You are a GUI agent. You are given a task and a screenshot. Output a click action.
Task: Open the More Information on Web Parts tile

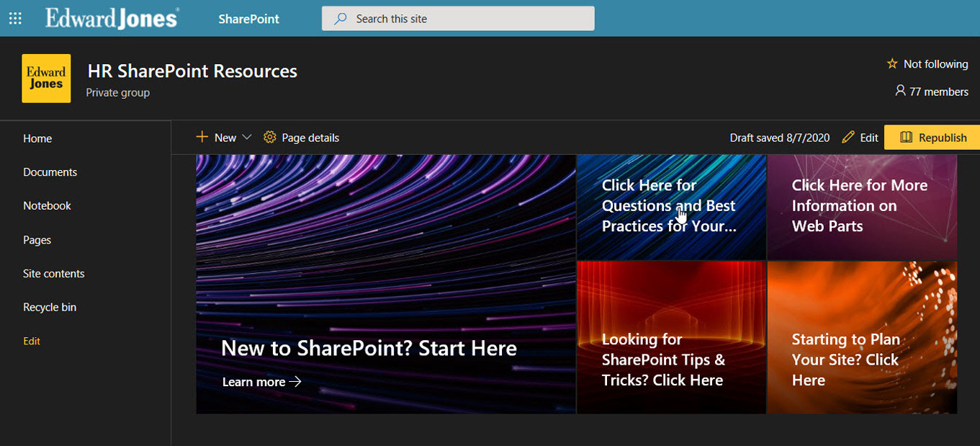coord(862,207)
